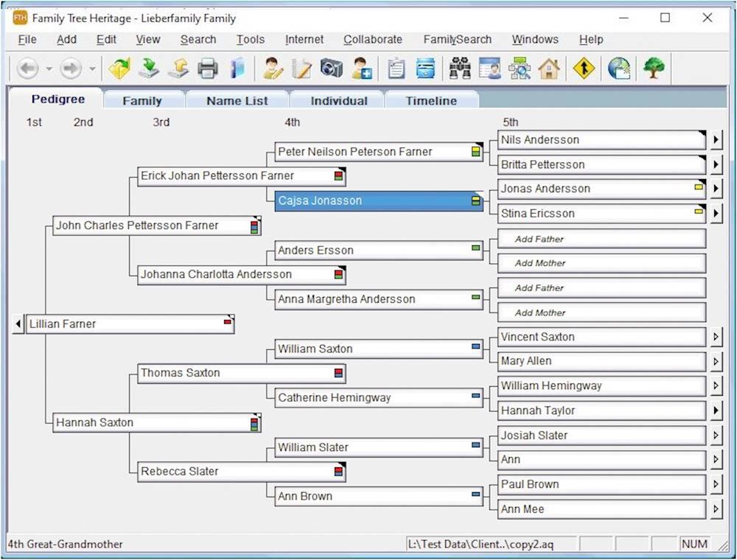This screenshot has width=737, height=560.
Task: Expand Nils Andersson's ancestors with the right arrow
Action: [716, 140]
